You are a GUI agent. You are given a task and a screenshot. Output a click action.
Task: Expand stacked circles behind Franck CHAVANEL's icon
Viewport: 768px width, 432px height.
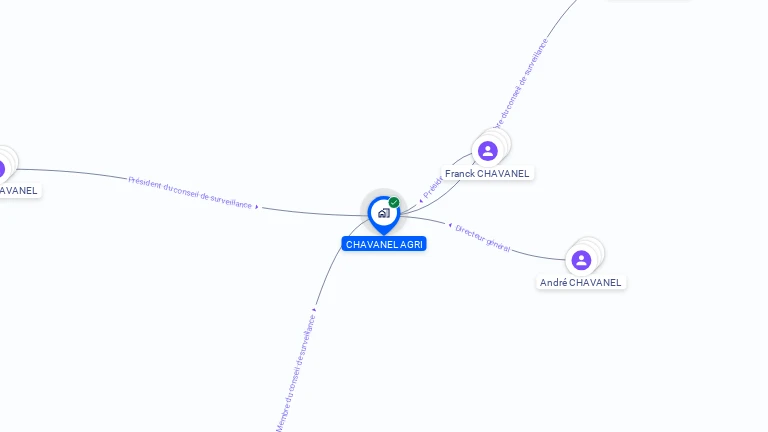click(x=501, y=141)
